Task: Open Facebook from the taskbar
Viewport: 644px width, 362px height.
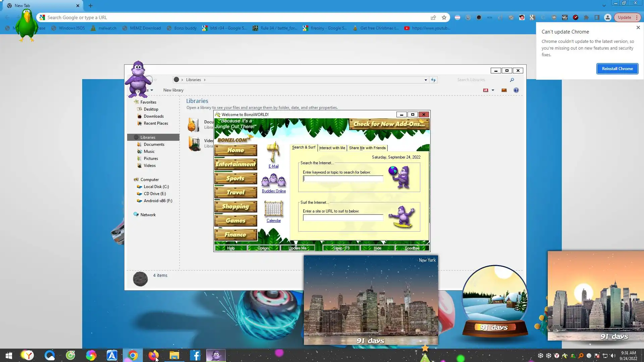Action: (195, 355)
